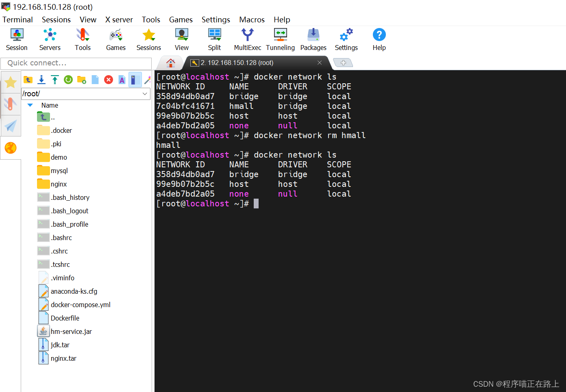This screenshot has height=392, width=566.
Task: Click the upload files icon
Action: [55, 80]
